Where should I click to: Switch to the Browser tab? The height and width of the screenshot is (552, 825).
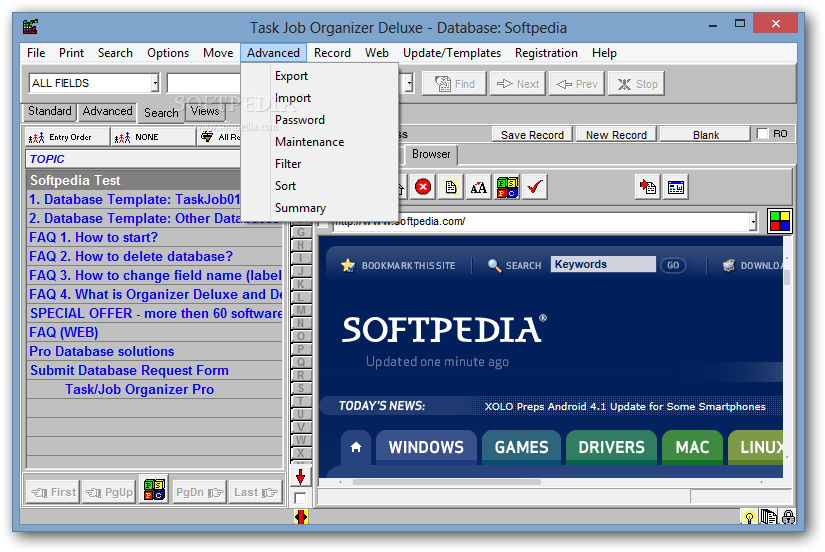[431, 154]
